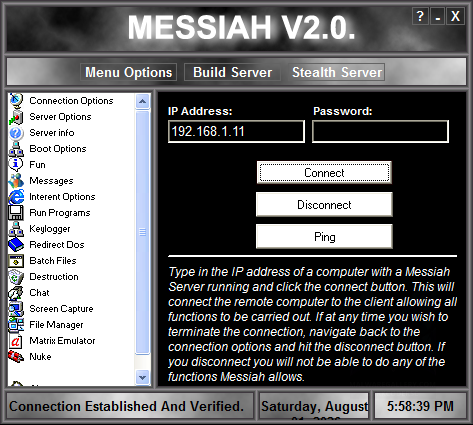The image size is (473, 425).
Task: Minimize the Messiah window
Action: click(x=438, y=16)
